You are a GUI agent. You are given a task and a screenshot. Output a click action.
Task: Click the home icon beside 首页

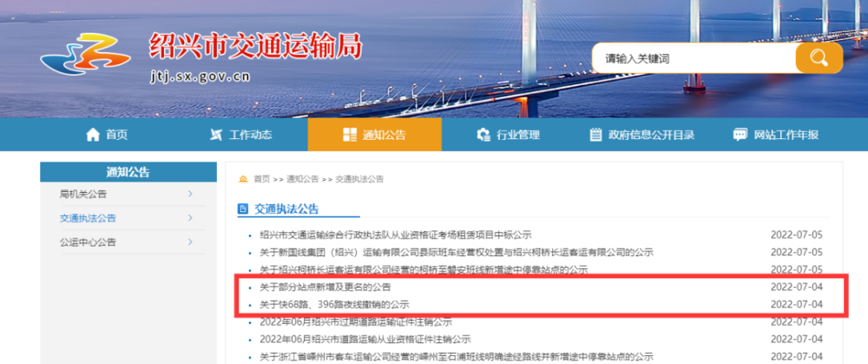click(x=93, y=135)
